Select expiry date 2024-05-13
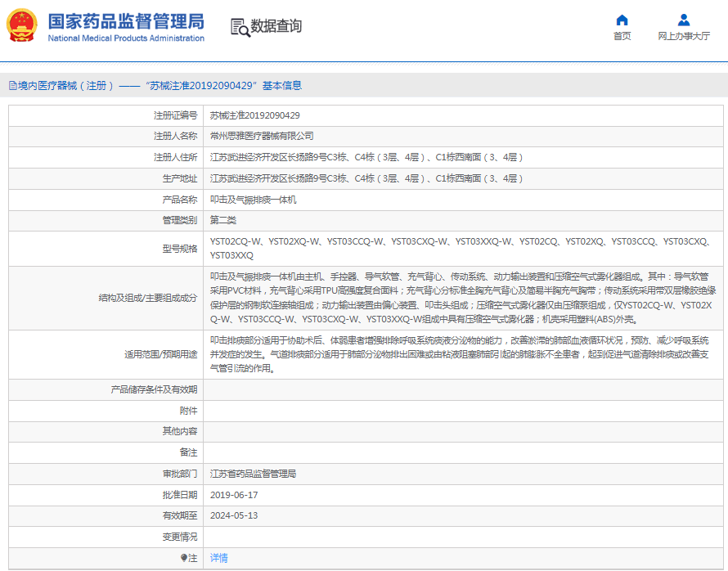The height and width of the screenshot is (571, 728). click(x=234, y=515)
